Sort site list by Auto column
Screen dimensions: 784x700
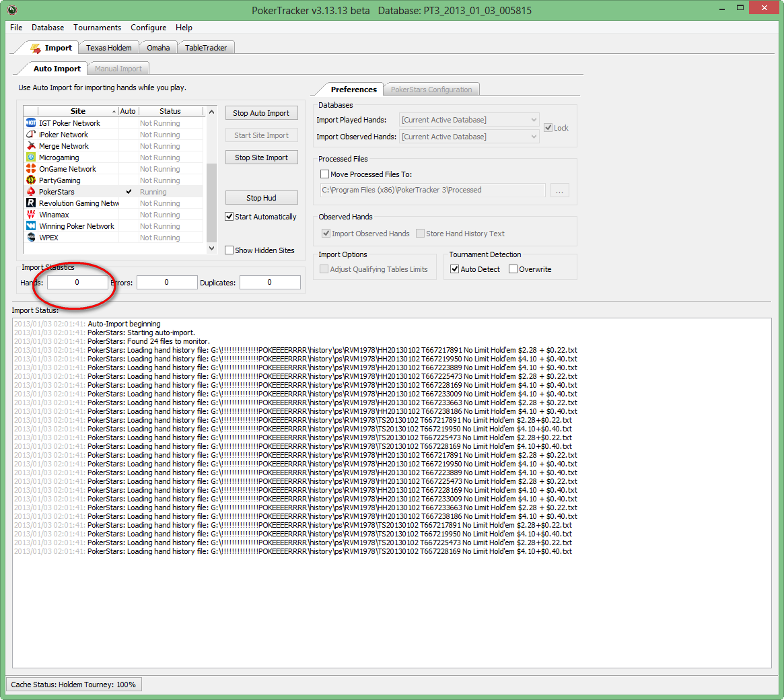point(128,111)
